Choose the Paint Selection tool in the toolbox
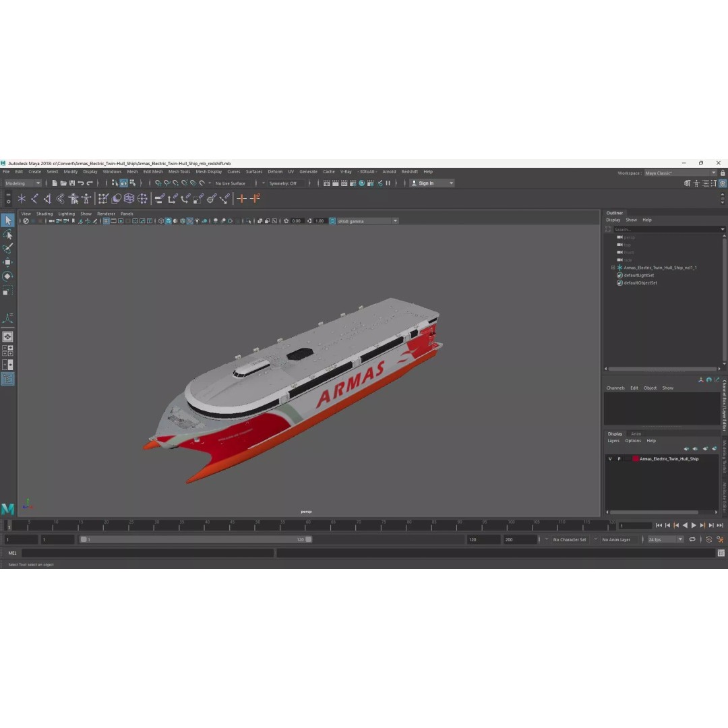 [x=8, y=248]
